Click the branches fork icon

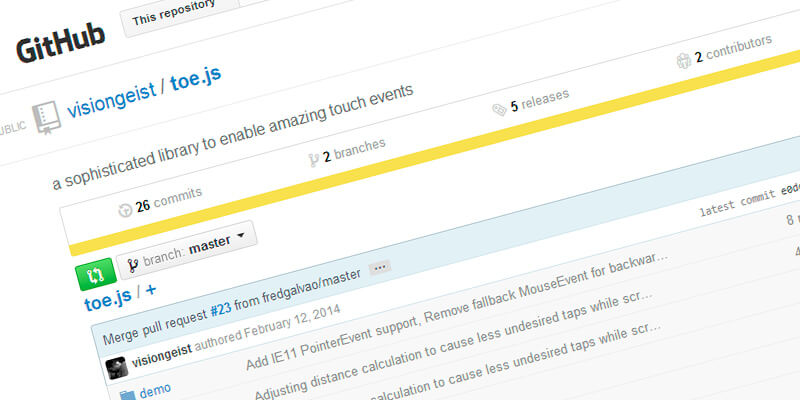coord(313,158)
